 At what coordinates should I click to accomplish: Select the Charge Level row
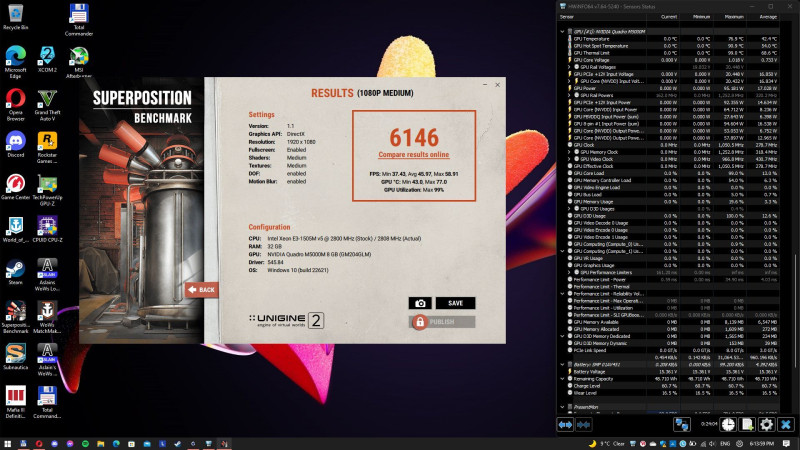coord(673,386)
